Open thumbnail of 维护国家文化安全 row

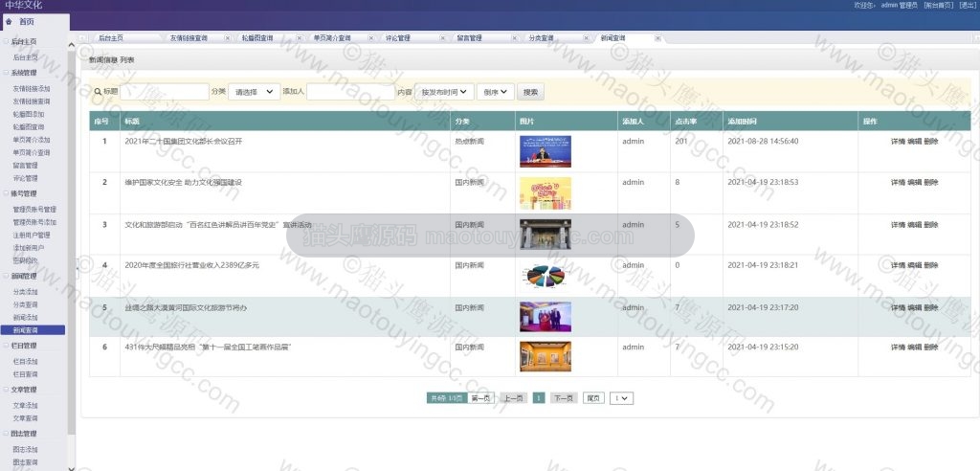pos(545,193)
